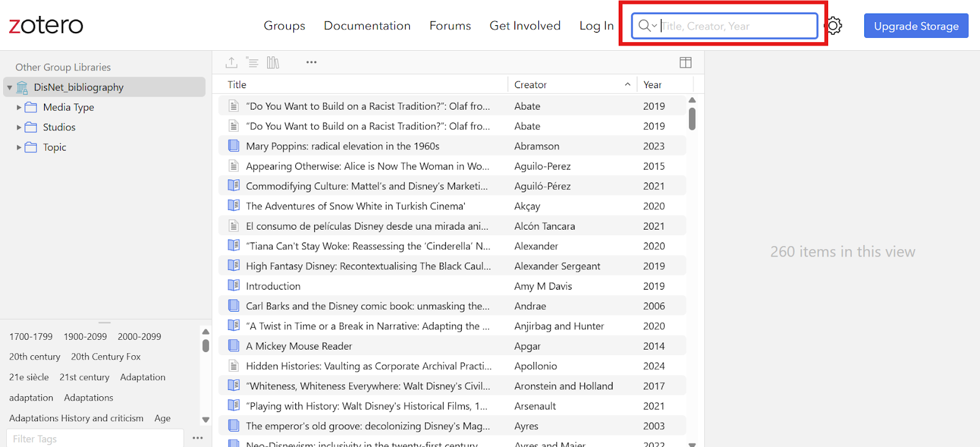
Task: Open the Documentation page
Action: (x=367, y=26)
